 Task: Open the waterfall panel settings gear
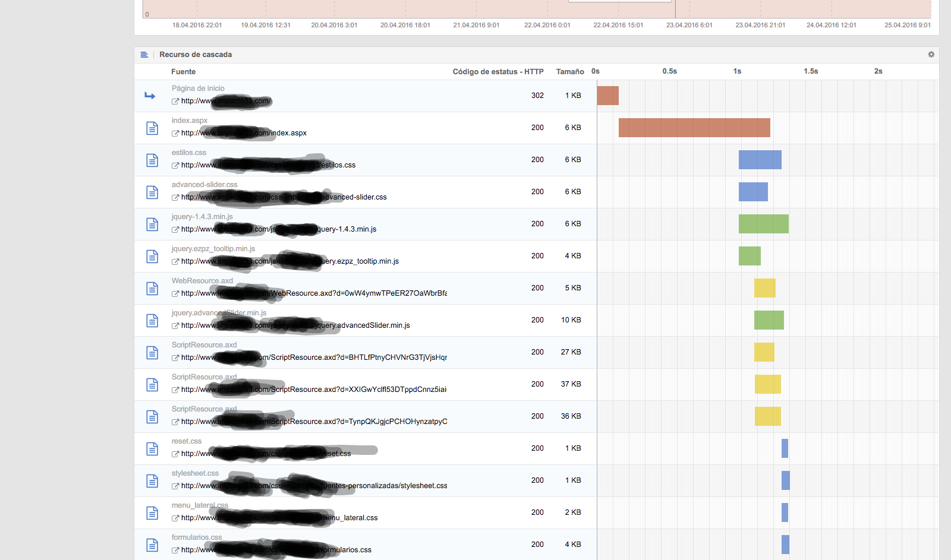tap(931, 55)
